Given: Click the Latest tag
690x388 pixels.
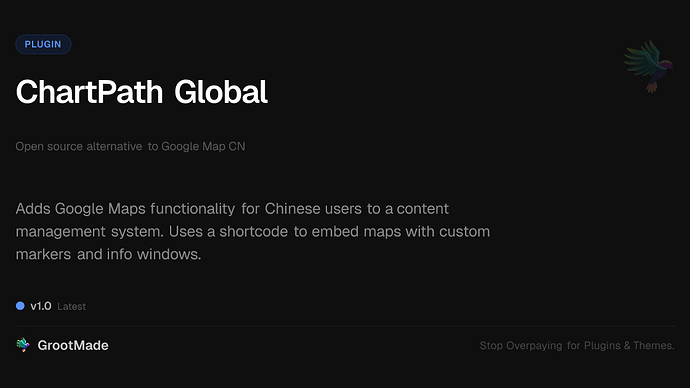Looking at the screenshot, I should (x=71, y=307).
